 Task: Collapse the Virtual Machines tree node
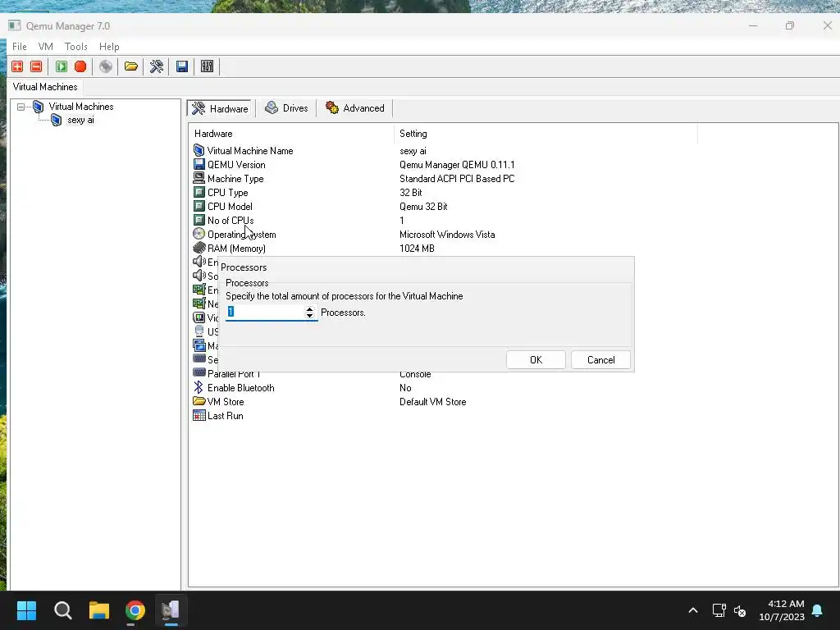click(x=21, y=107)
